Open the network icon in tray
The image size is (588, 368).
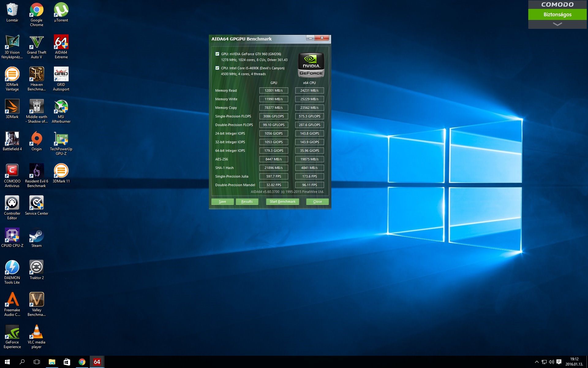point(544,362)
